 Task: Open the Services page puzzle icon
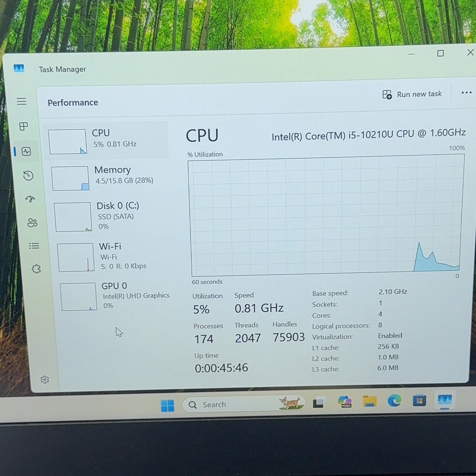pyautogui.click(x=36, y=269)
